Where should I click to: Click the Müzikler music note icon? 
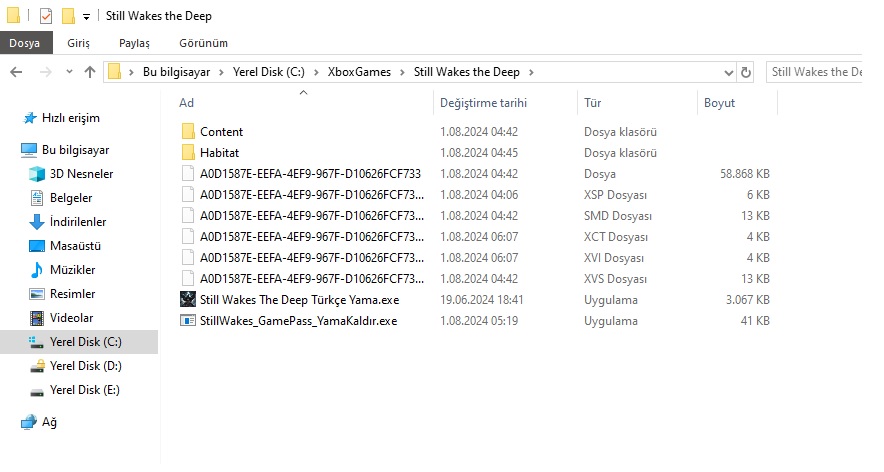(37, 270)
